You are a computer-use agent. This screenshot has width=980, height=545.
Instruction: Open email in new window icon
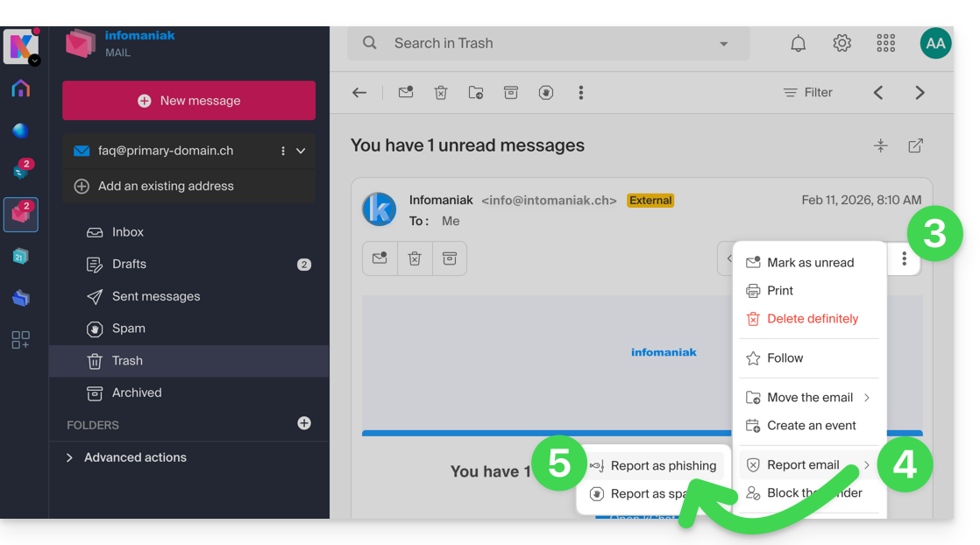[x=915, y=146]
